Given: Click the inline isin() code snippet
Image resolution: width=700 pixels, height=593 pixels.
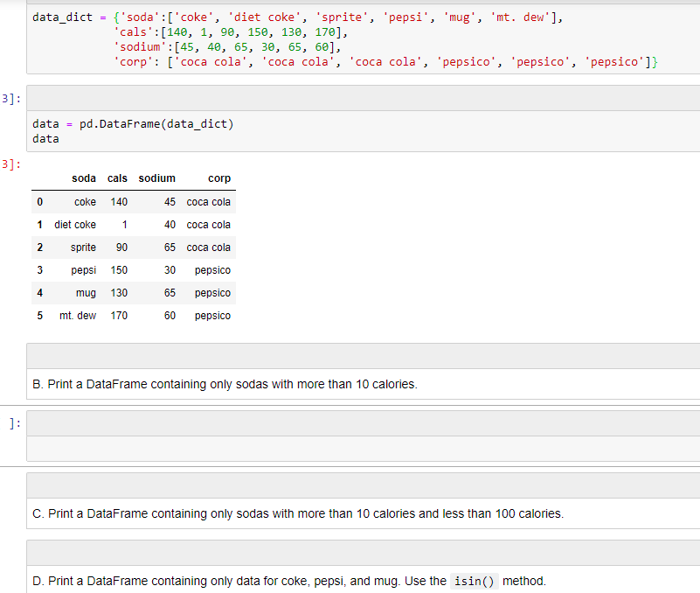Looking at the screenshot, I should [x=474, y=580].
